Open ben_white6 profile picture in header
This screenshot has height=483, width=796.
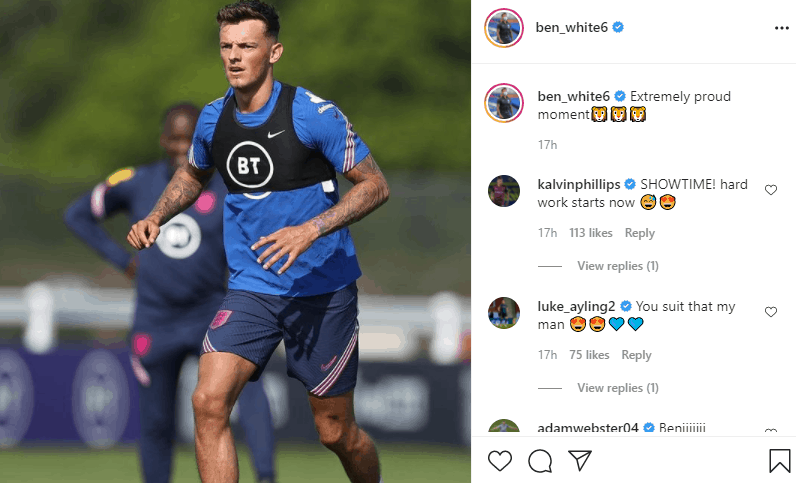pos(504,28)
